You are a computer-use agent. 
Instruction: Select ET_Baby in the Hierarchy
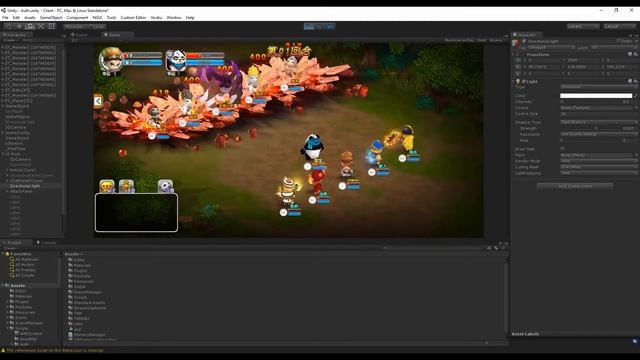coord(17,90)
